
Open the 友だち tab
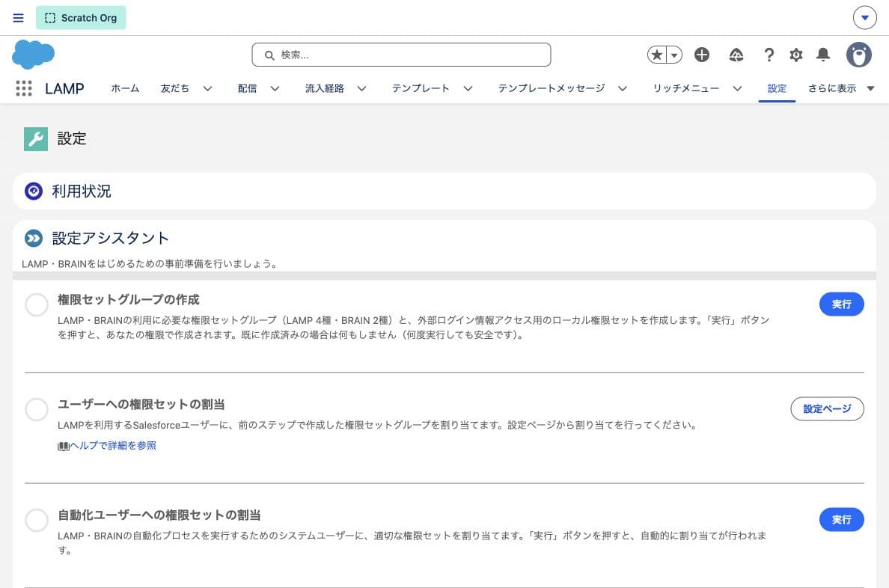(174, 88)
